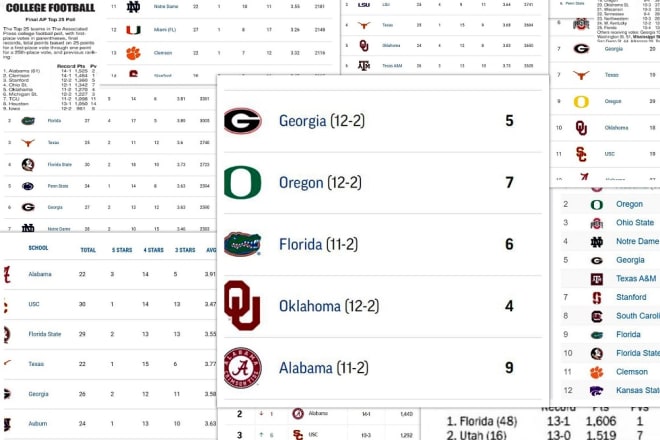Click the Ohio State logo in right list
The image size is (660, 440).
(596, 224)
